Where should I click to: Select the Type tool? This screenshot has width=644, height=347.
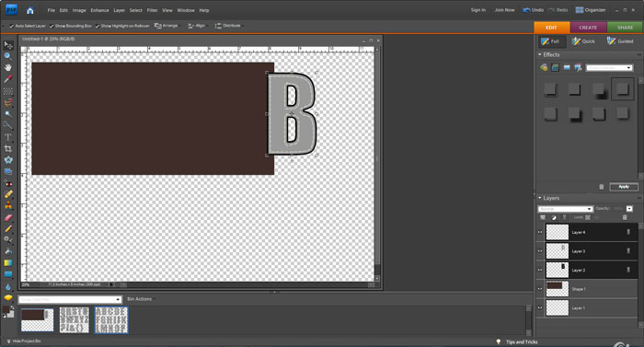click(x=7, y=137)
